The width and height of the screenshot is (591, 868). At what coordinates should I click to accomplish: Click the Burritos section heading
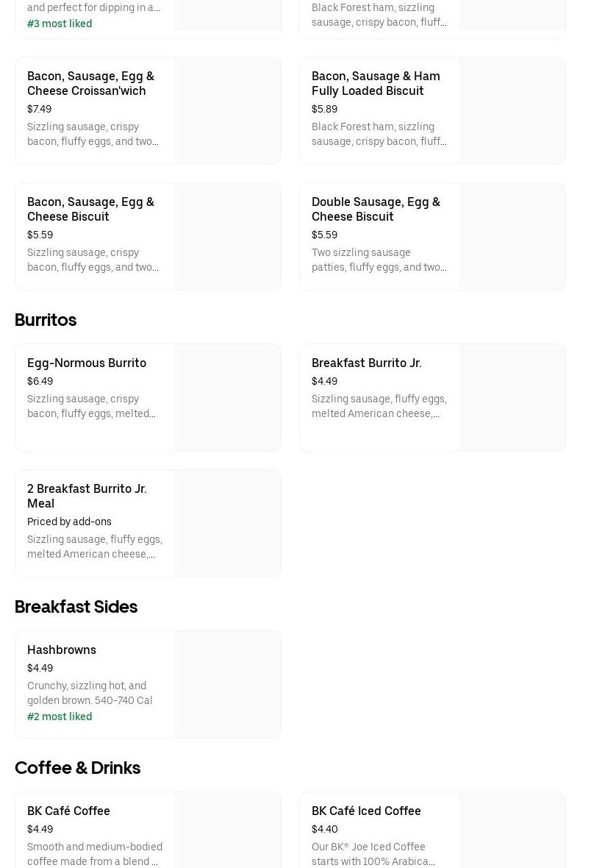46,320
